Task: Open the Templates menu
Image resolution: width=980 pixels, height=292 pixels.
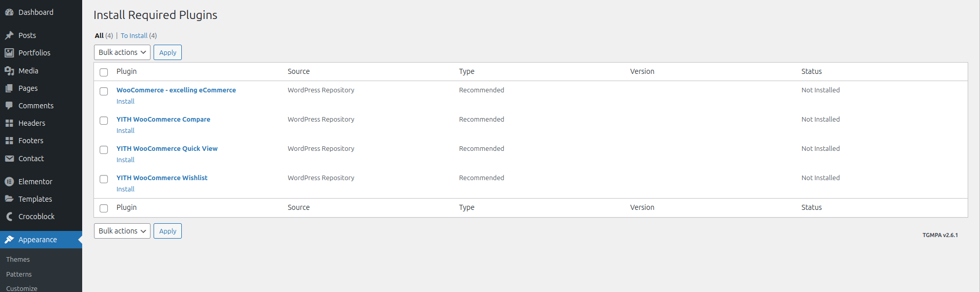Action: [41, 199]
